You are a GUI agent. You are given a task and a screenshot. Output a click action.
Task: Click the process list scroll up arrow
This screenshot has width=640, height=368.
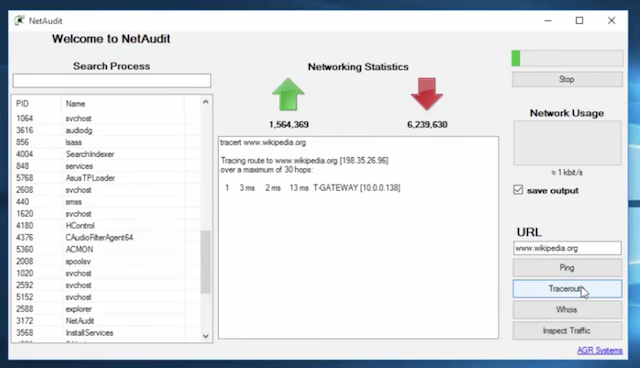(205, 102)
